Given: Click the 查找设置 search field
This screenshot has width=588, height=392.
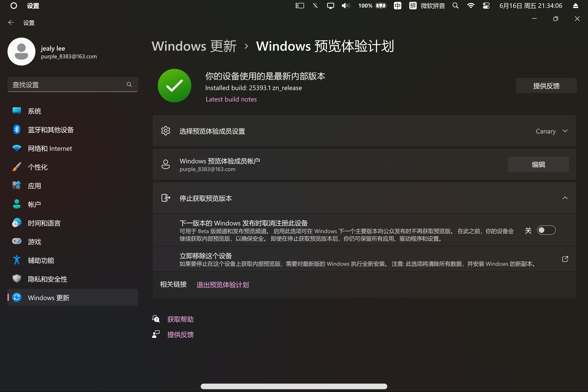Looking at the screenshot, I should tap(73, 84).
